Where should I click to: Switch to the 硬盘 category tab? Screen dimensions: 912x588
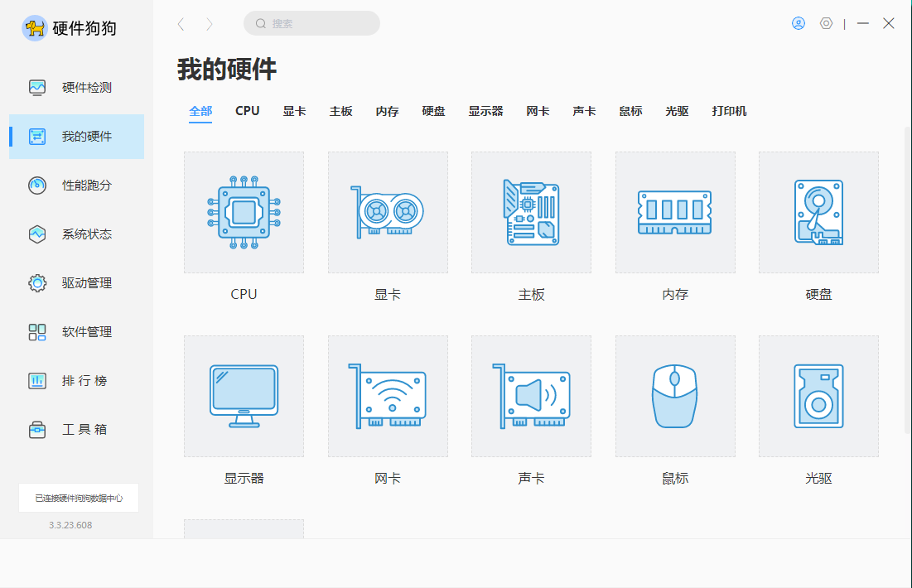pos(433,111)
